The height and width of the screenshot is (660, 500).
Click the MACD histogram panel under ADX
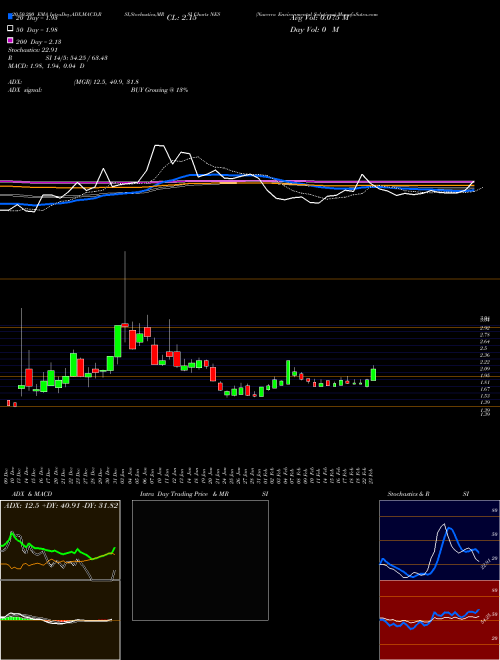coord(61,620)
